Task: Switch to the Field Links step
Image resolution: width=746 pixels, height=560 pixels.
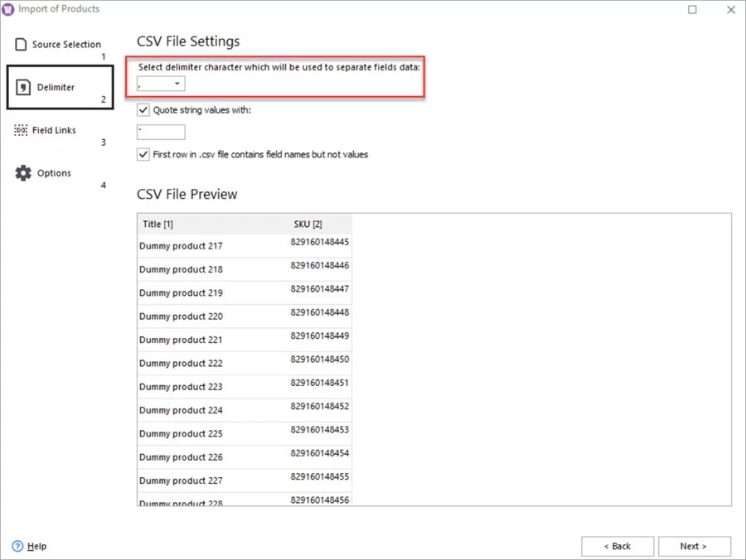Action: tap(53, 129)
